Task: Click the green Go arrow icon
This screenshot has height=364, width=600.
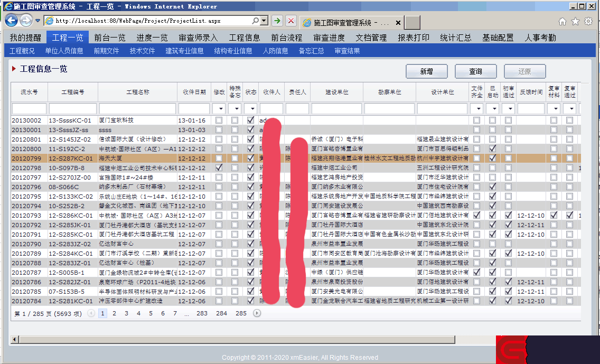Action: 277,21
